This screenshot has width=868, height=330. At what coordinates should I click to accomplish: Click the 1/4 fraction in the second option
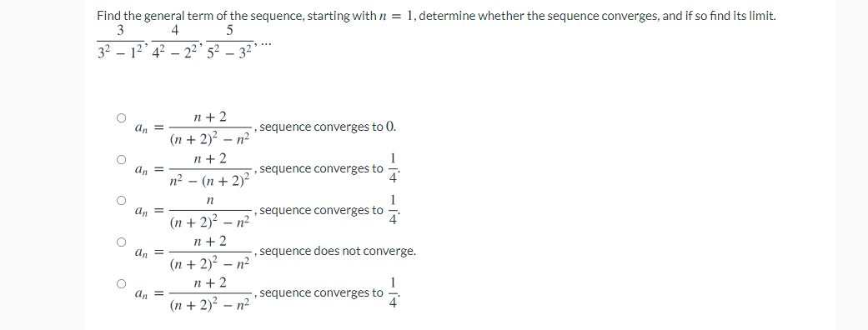coord(393,169)
